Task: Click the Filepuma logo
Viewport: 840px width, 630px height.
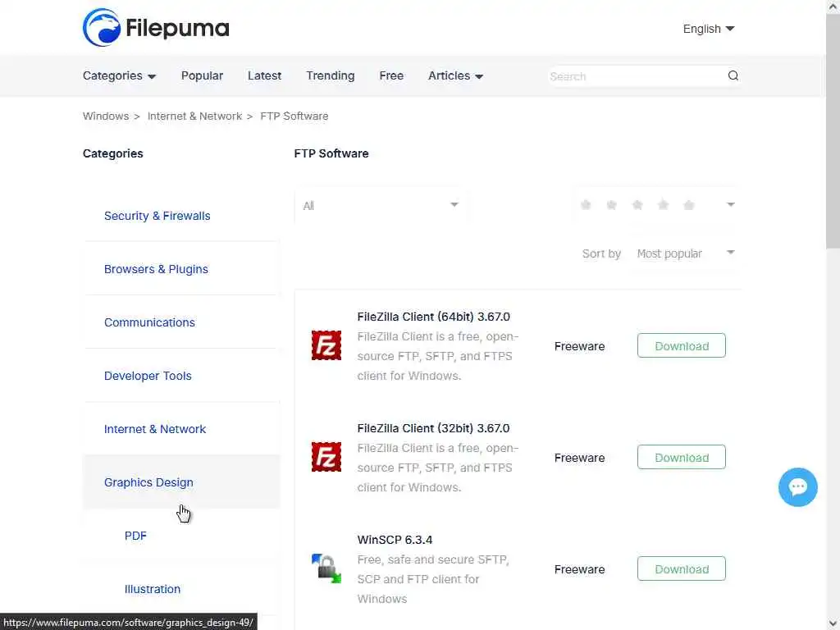Action: (x=156, y=28)
